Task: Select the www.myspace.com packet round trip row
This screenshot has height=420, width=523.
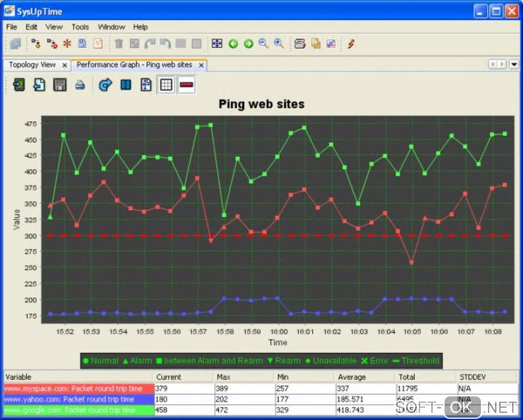Action: [260, 389]
